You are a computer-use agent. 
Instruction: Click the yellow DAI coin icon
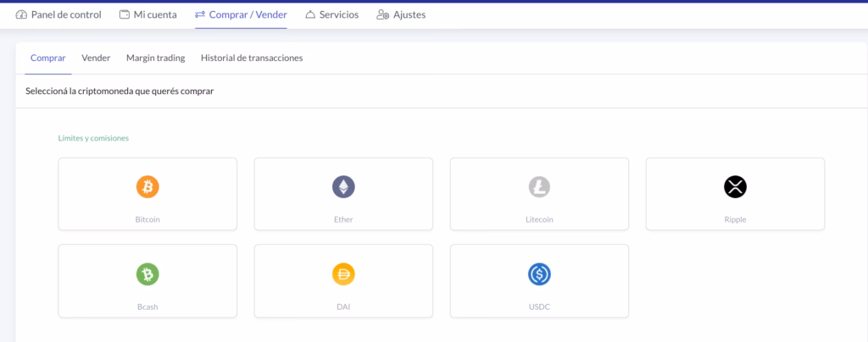tap(343, 274)
